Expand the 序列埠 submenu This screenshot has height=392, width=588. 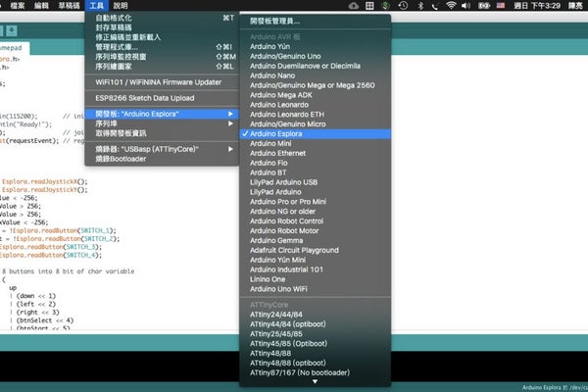pos(162,123)
